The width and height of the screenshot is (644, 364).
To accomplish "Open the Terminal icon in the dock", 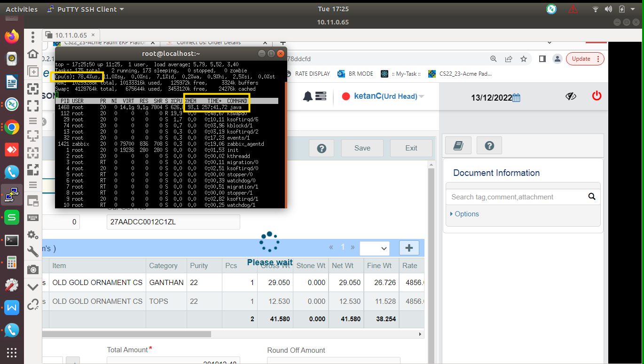I will pos(12,240).
